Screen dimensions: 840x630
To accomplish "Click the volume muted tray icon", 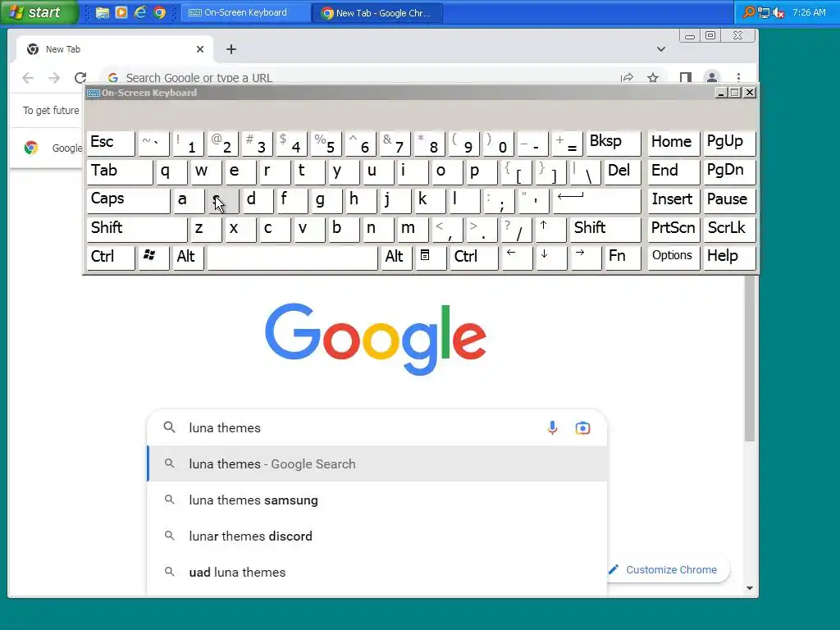I will 778,12.
